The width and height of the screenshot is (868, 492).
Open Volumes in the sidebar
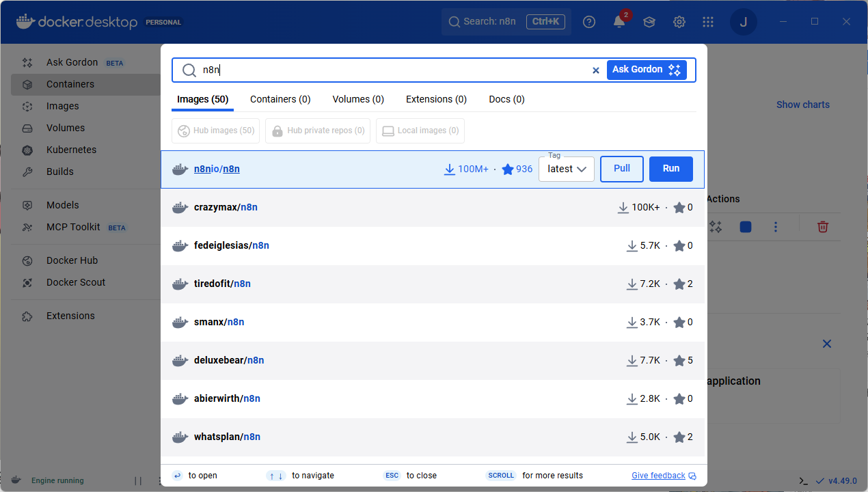click(x=66, y=128)
